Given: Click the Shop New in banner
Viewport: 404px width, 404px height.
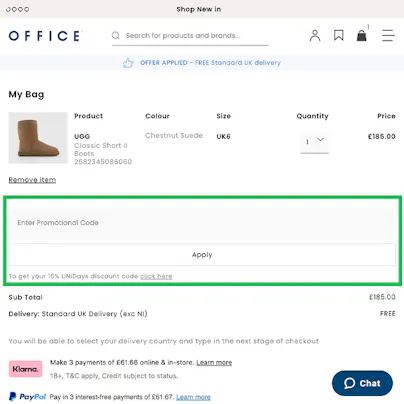Looking at the screenshot, I should click(199, 9).
